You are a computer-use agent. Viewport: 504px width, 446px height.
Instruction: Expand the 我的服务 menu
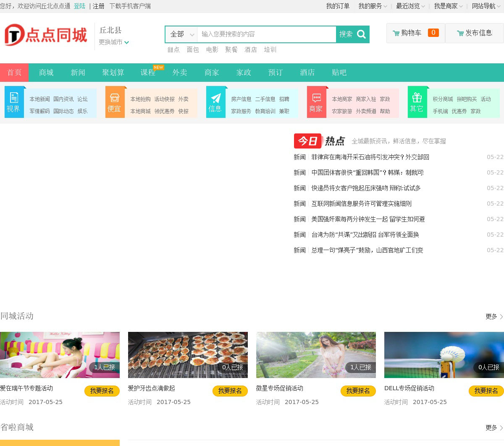373,6
